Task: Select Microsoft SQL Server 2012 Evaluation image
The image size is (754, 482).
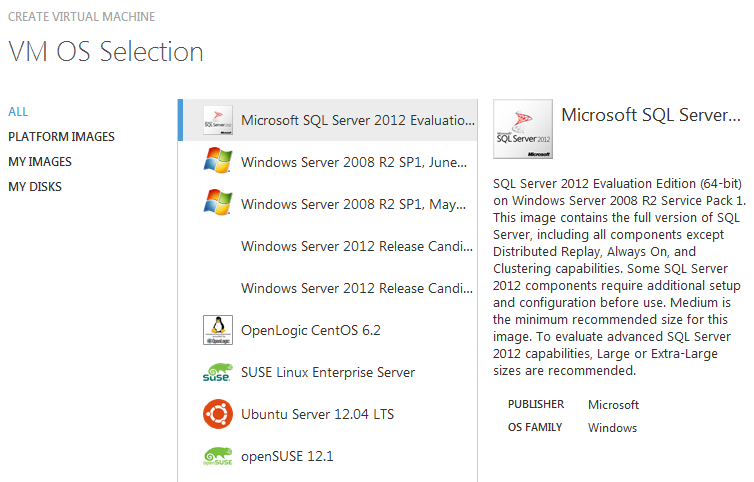Action: [357, 121]
